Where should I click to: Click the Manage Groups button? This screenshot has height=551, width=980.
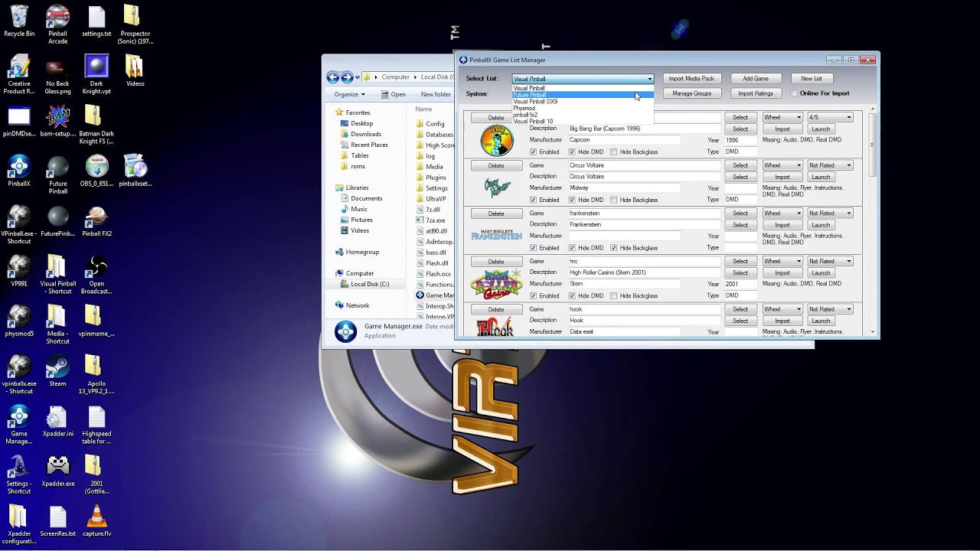[x=691, y=93]
